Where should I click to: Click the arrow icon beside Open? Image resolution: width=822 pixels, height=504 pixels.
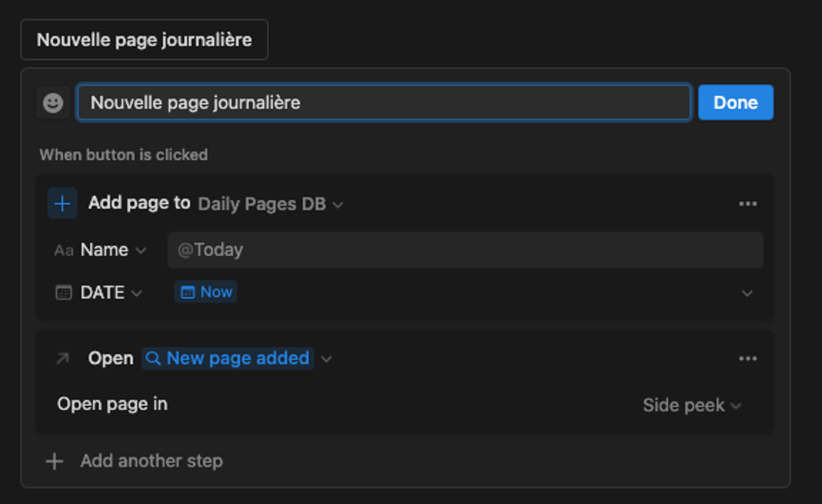pyautogui.click(x=62, y=359)
